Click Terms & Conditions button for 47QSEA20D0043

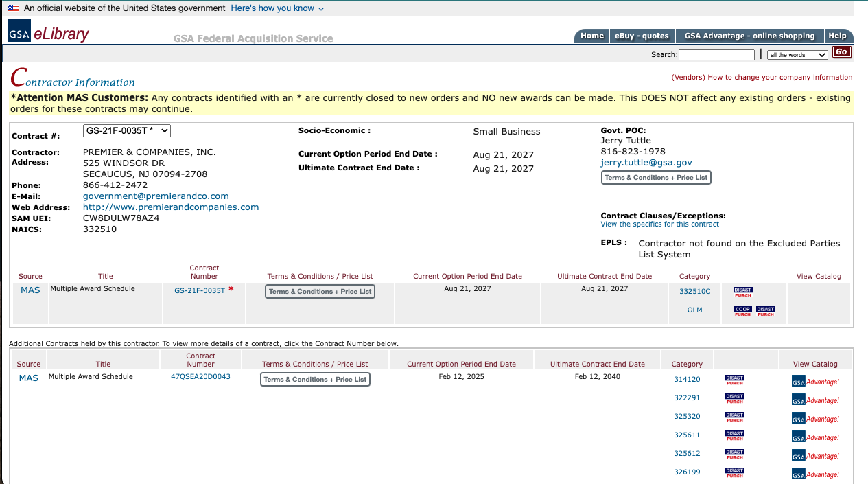click(315, 380)
